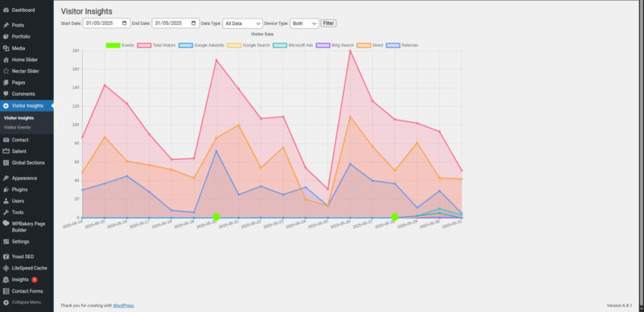Click the Media library icon
The width and height of the screenshot is (644, 312).
click(x=6, y=48)
